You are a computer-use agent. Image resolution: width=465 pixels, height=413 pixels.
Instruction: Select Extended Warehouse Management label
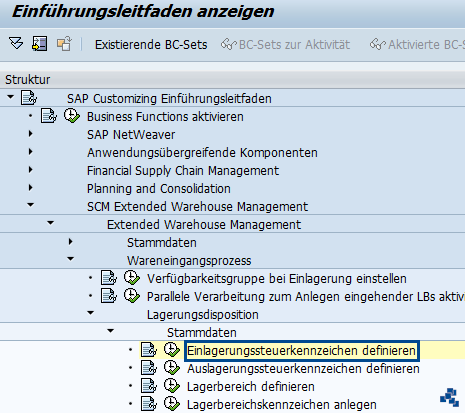[204, 225]
